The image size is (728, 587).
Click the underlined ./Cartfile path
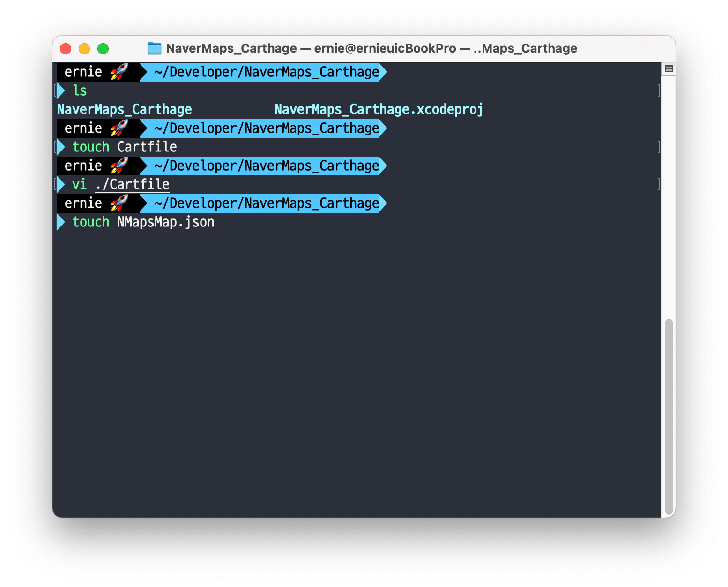click(x=132, y=184)
